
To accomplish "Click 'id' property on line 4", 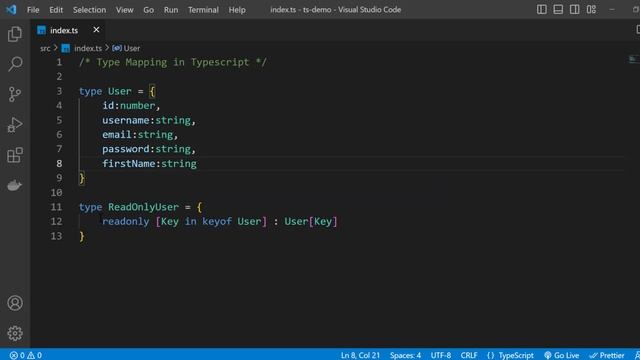I will tap(108, 105).
